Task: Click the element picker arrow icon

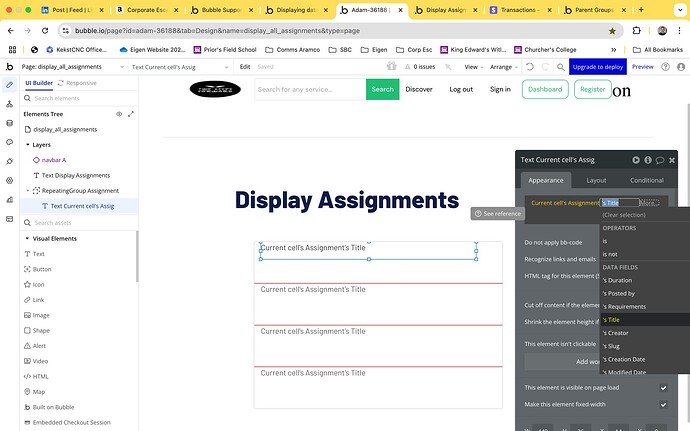Action: tap(448, 67)
